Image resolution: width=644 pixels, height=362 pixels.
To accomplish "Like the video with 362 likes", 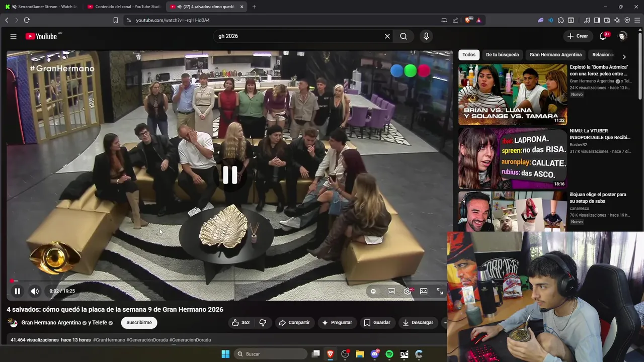I will tap(240, 323).
